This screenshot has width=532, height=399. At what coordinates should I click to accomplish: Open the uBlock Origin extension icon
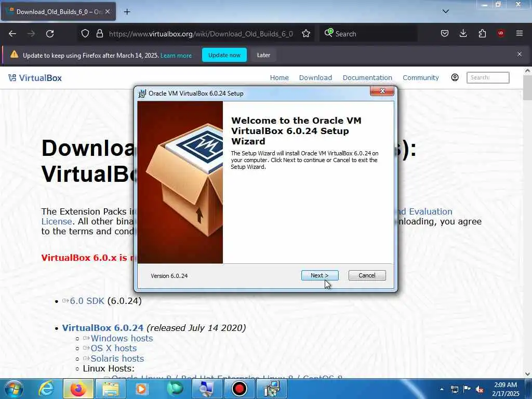tap(501, 33)
